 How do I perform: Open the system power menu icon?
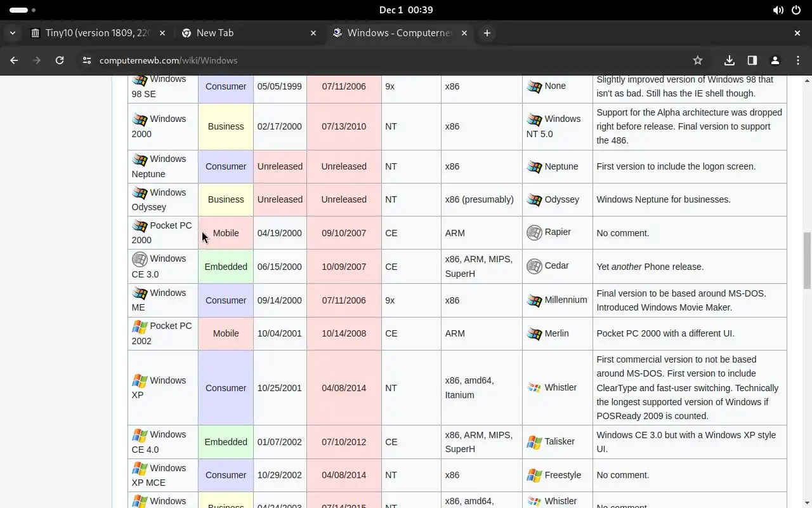pos(796,10)
